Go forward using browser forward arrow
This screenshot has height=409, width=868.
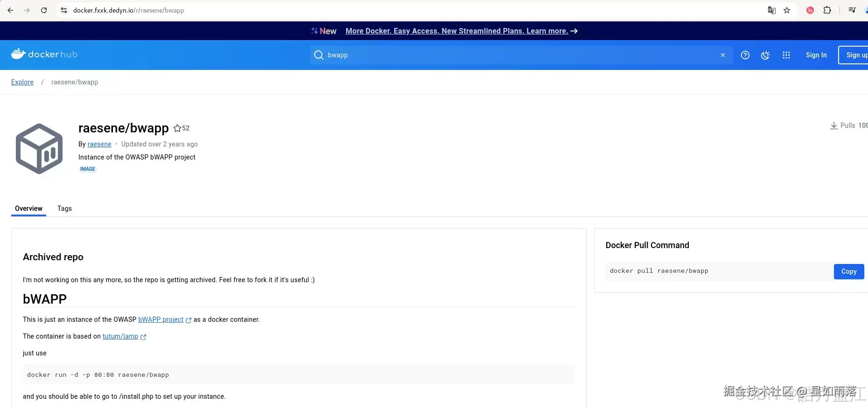[27, 10]
